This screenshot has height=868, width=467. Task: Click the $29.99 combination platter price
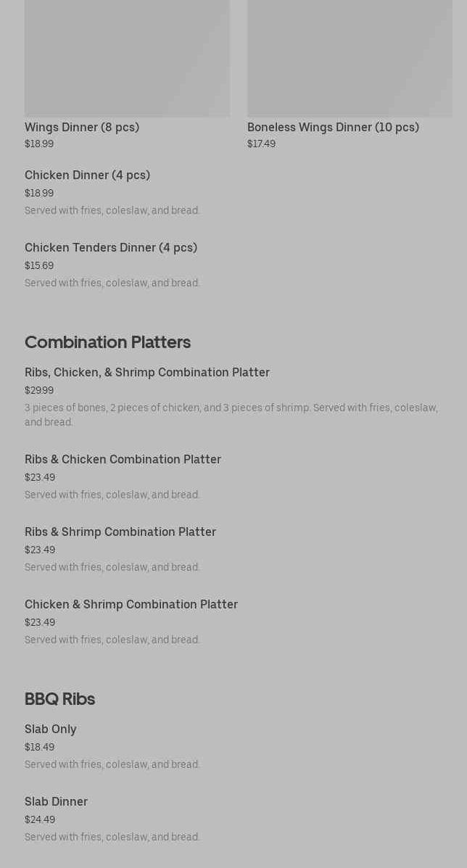[39, 391]
